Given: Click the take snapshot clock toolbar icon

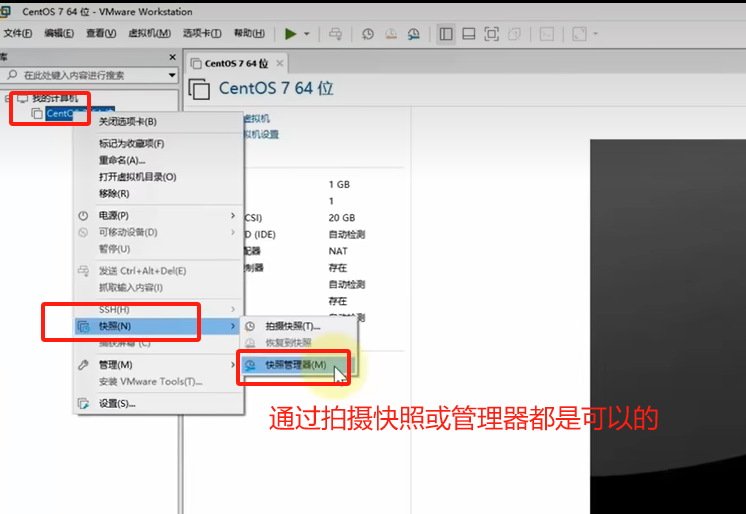Looking at the screenshot, I should coord(368,34).
